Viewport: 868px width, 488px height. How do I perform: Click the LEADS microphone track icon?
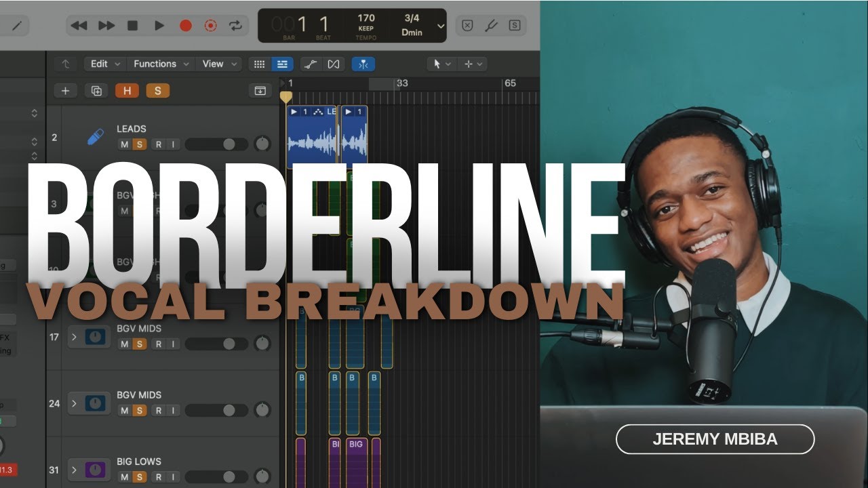point(96,137)
